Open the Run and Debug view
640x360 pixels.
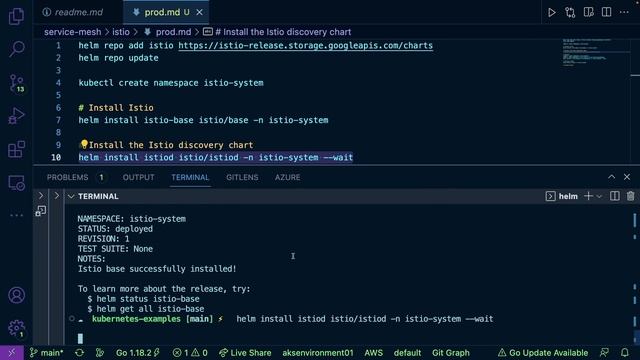[16, 116]
